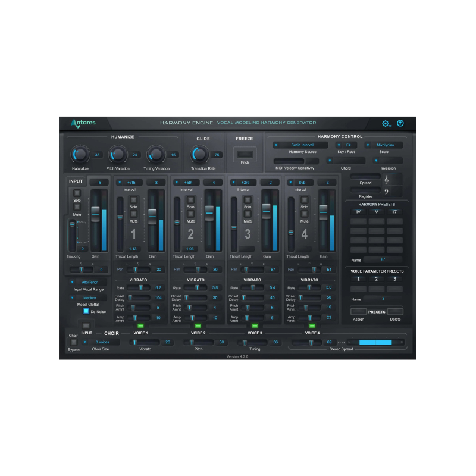Select the treble clef in Register
This screenshot has width=476, height=476.
click(387, 180)
